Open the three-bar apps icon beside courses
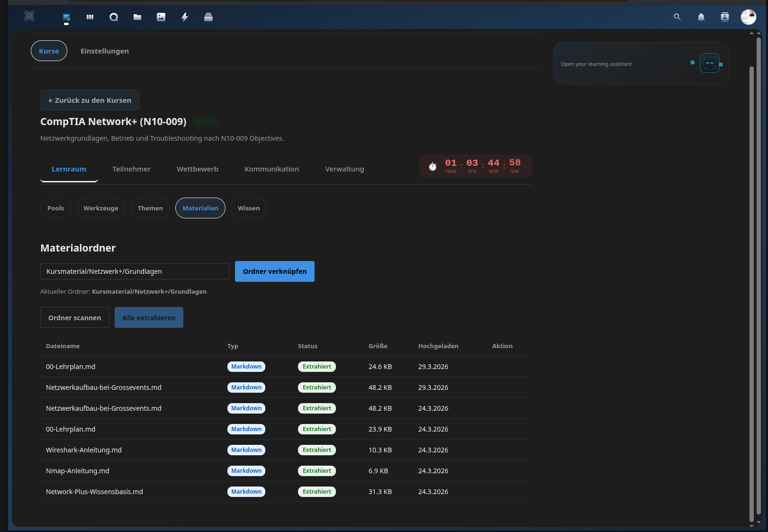This screenshot has height=532, width=768. coord(90,17)
